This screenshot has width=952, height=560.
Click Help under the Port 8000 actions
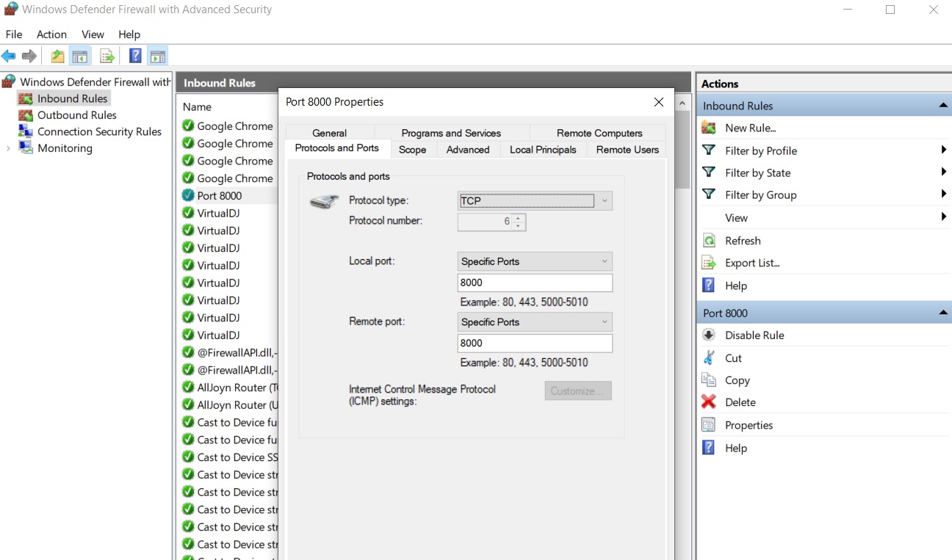point(736,448)
